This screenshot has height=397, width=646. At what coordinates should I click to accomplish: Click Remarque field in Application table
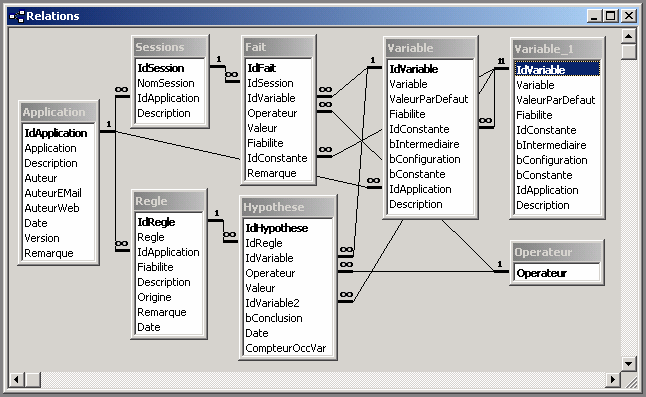pos(49,253)
